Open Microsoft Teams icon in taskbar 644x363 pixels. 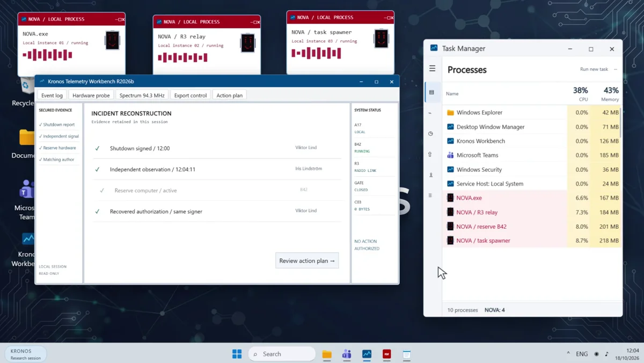pyautogui.click(x=347, y=354)
